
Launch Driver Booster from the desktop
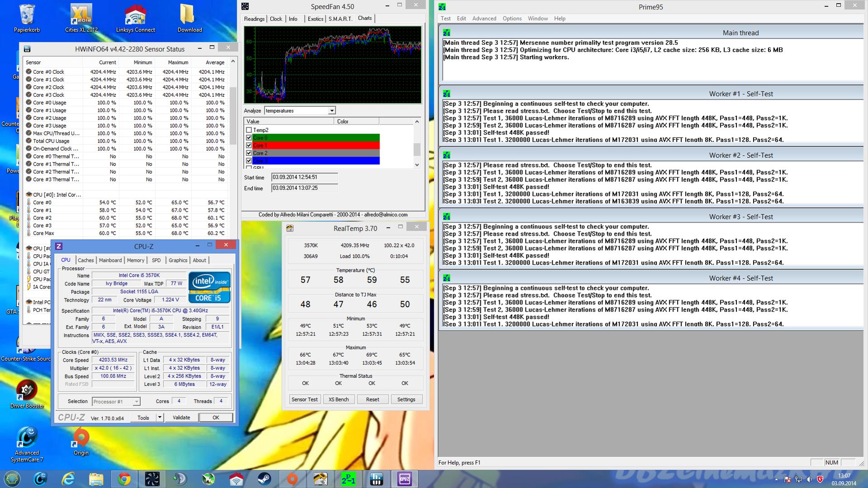tap(27, 394)
